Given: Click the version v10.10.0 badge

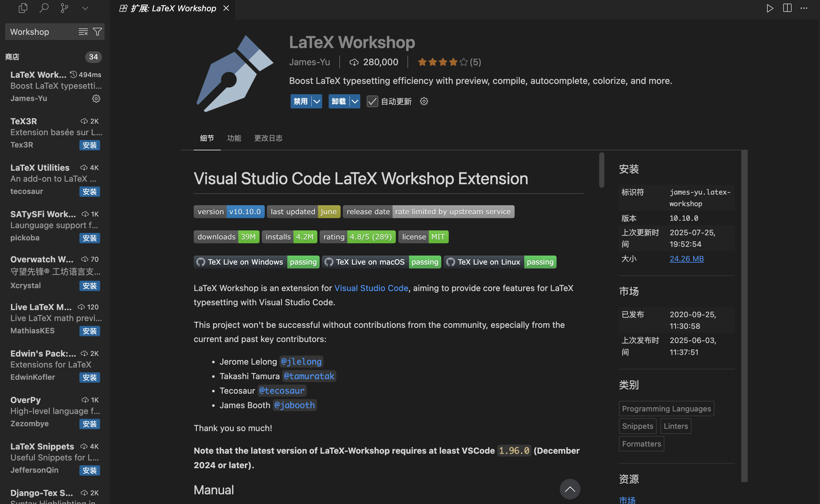Looking at the screenshot, I should click(x=229, y=212).
